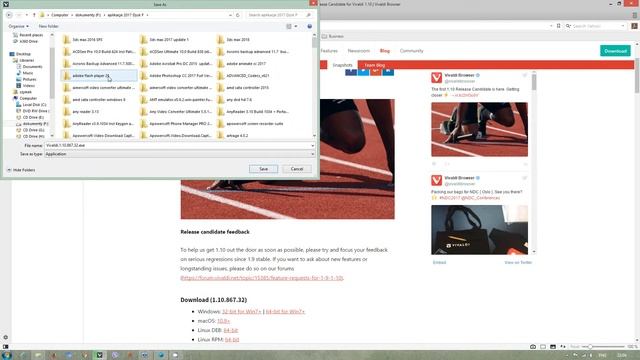The height and width of the screenshot is (360, 640).
Task: Select Recent places in navigation pane
Action: [x=31, y=35]
